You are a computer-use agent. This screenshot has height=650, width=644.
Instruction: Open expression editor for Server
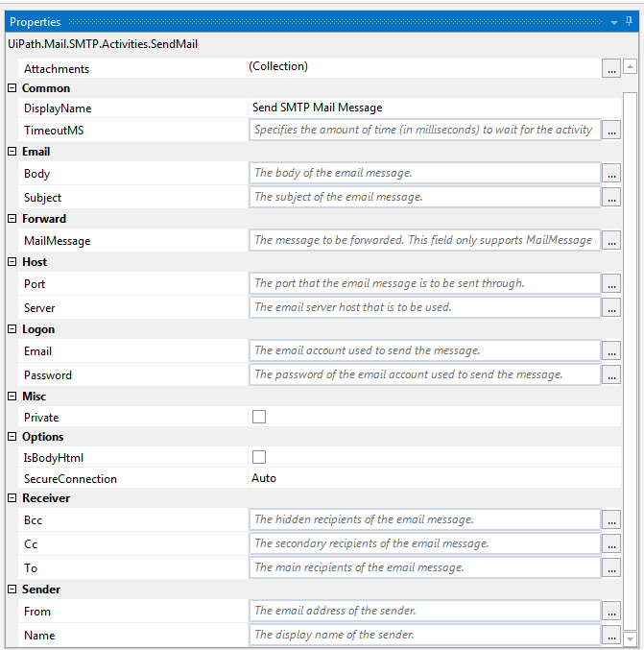(x=611, y=307)
